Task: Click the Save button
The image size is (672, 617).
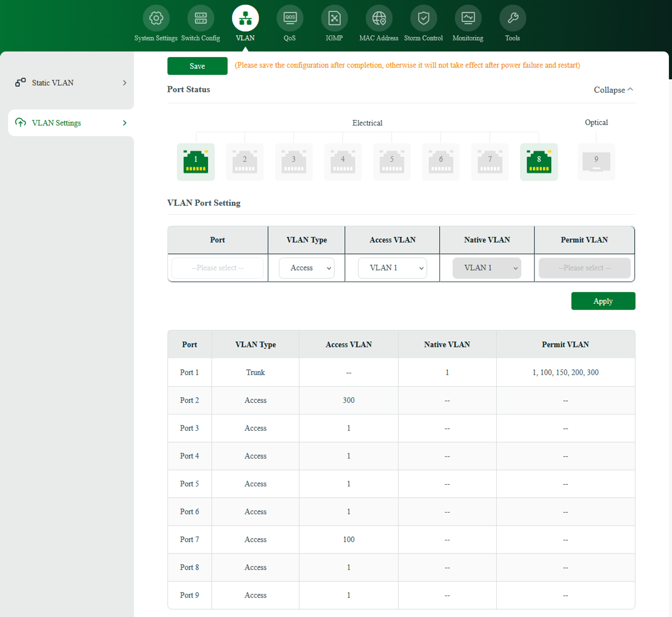Action: pyautogui.click(x=197, y=66)
